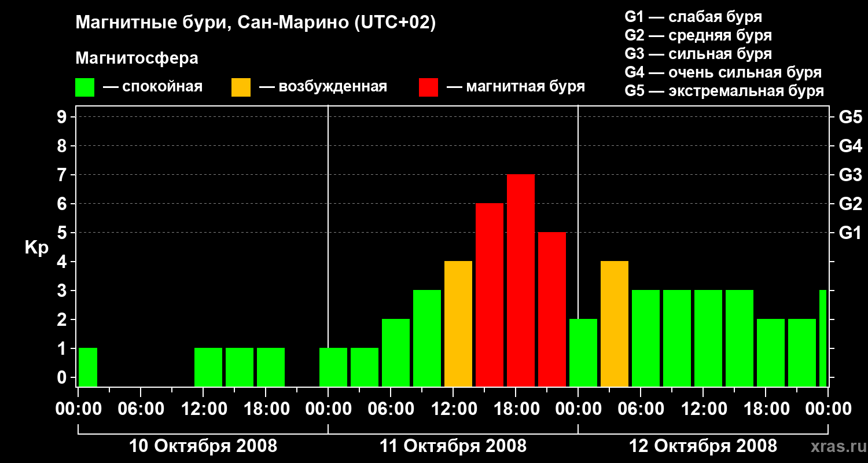Select the red bar reaching Kp 6
The height and width of the screenshot is (463, 868).
click(490, 295)
